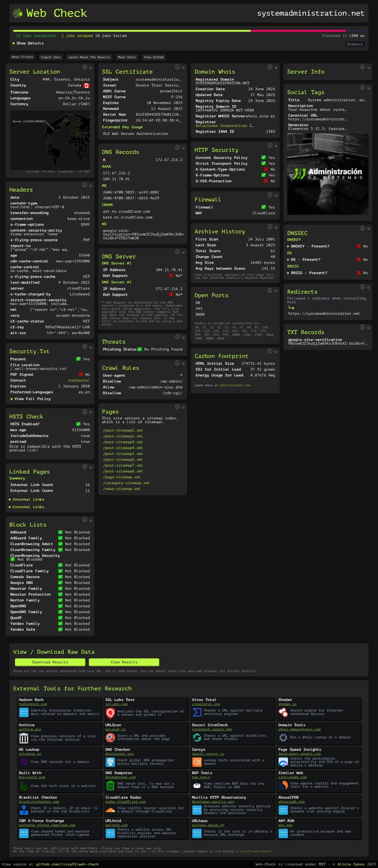378x868 pixels.
Task: Click Export Data in the toolbar
Action: [x=51, y=57]
